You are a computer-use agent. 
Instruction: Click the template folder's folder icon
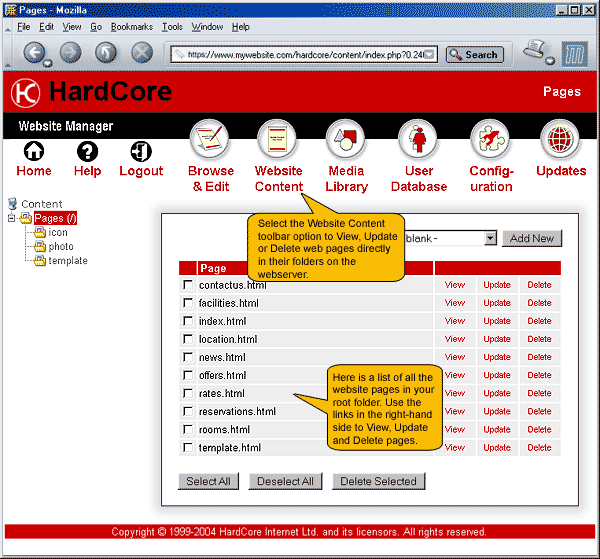40,261
